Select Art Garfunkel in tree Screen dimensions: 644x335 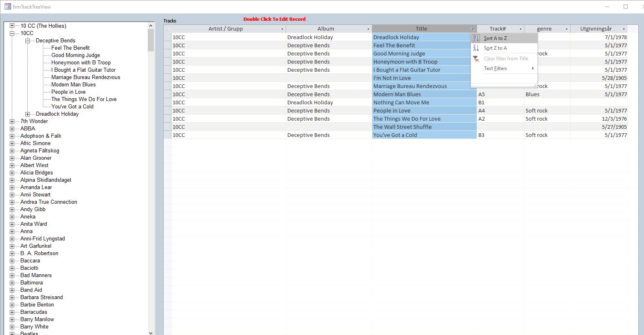pos(36,246)
